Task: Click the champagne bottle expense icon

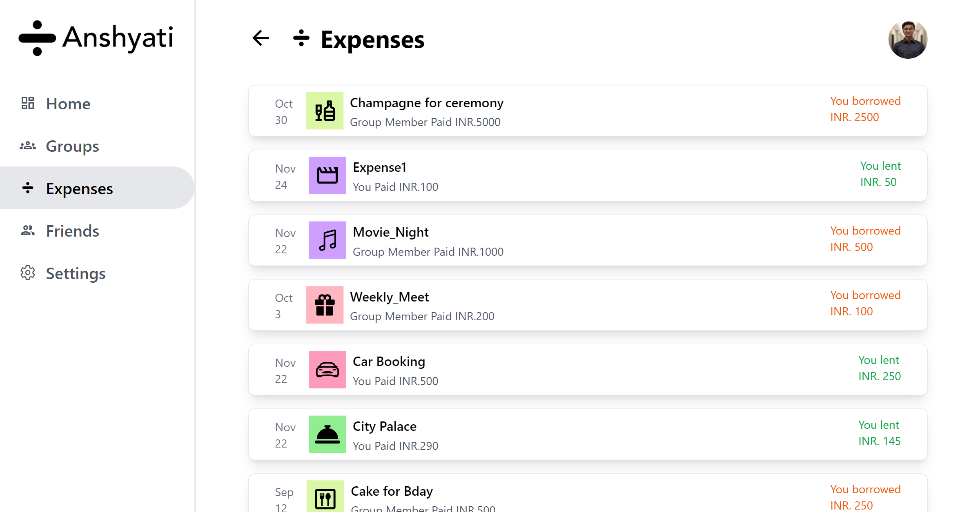Action: (325, 111)
